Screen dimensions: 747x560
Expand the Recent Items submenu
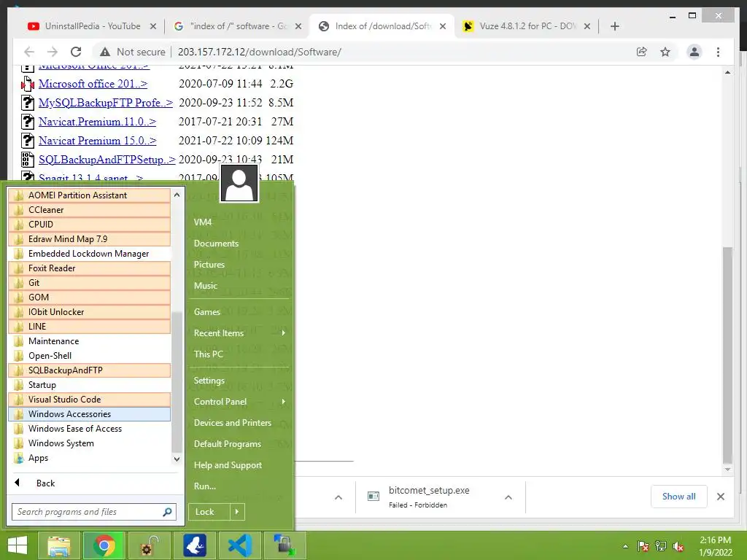pyautogui.click(x=284, y=332)
